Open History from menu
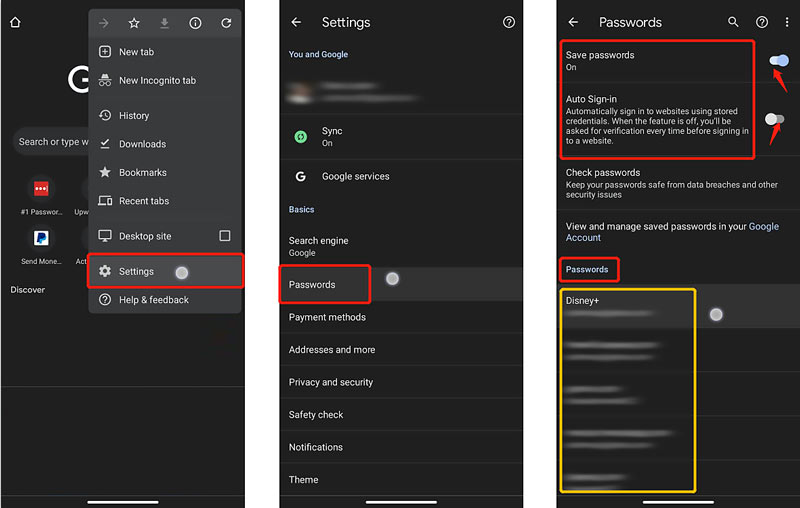 click(x=165, y=115)
